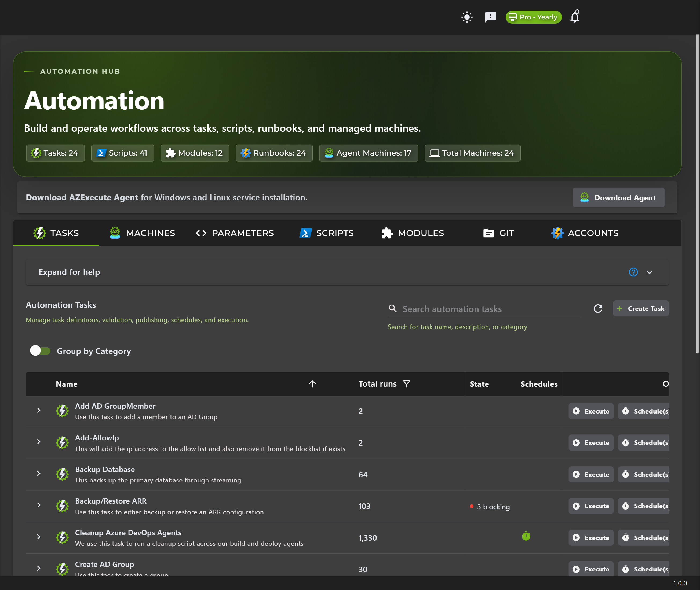Click the Tasks: 24 chip

[55, 153]
